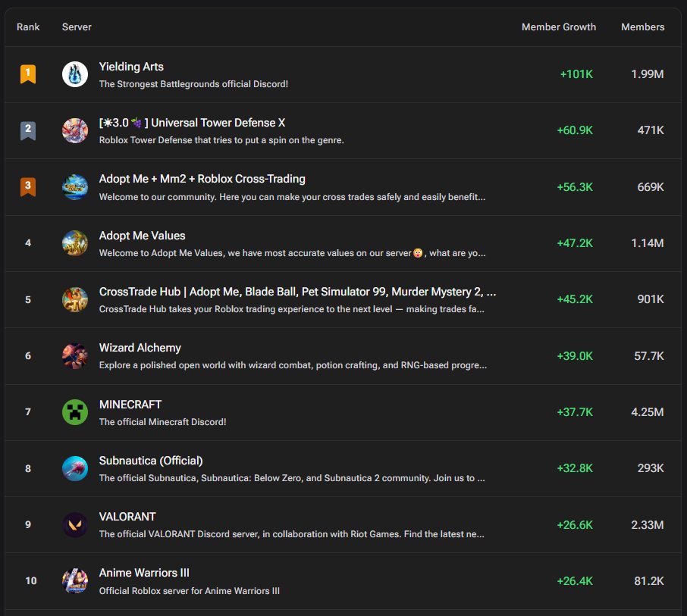Click the Universal Tower Defense X avatar
687x616 pixels.
pyautogui.click(x=75, y=130)
